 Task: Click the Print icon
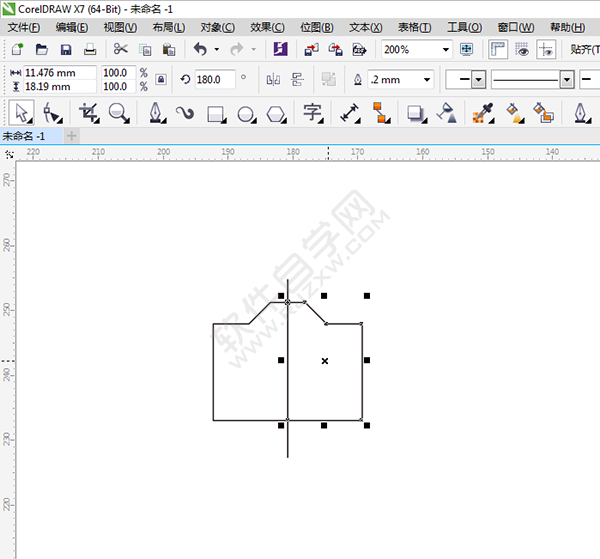90,49
